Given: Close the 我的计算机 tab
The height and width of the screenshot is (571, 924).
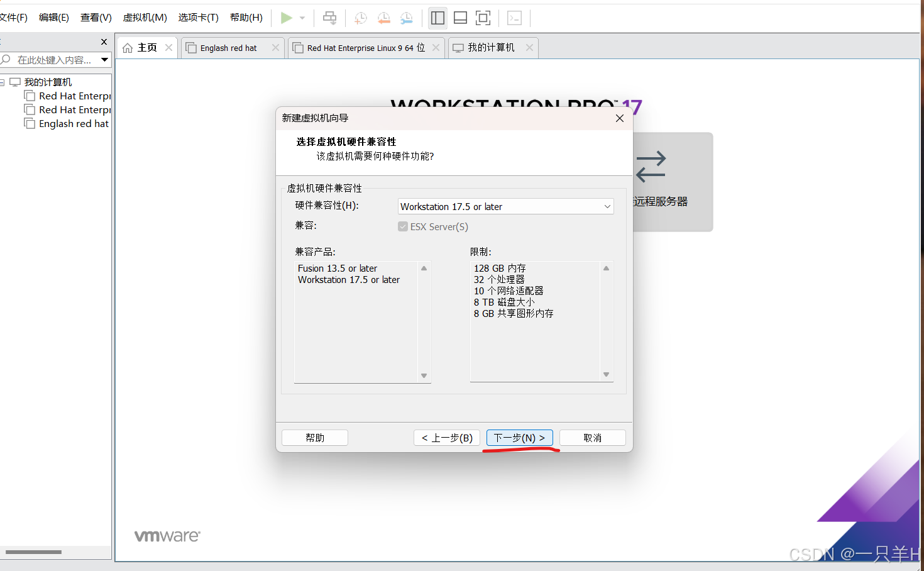Looking at the screenshot, I should tap(529, 48).
